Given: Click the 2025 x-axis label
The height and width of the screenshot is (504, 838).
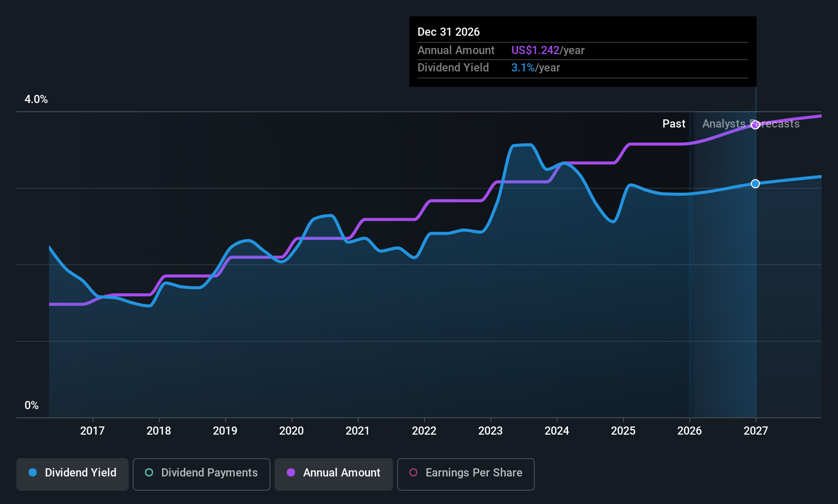Looking at the screenshot, I should coord(623,431).
